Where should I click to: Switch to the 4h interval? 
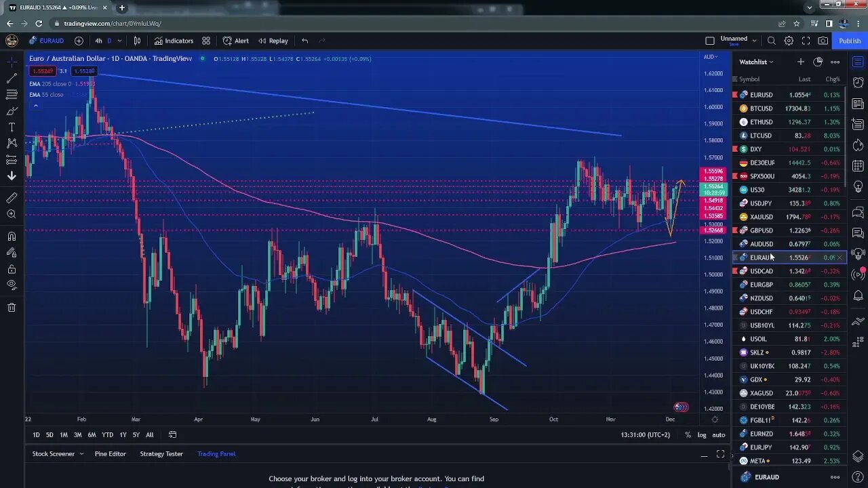coord(98,41)
